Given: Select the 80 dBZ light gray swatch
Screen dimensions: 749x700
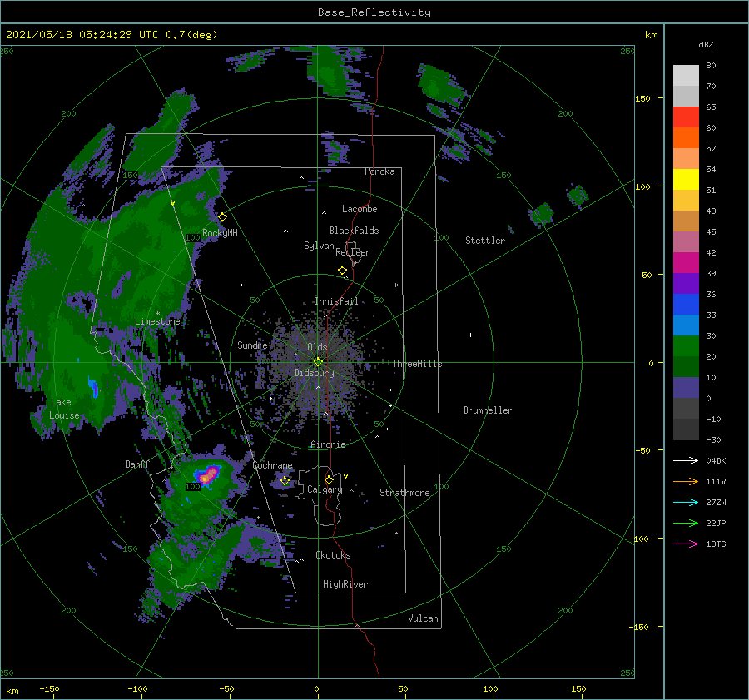Looking at the screenshot, I should pyautogui.click(x=686, y=76).
